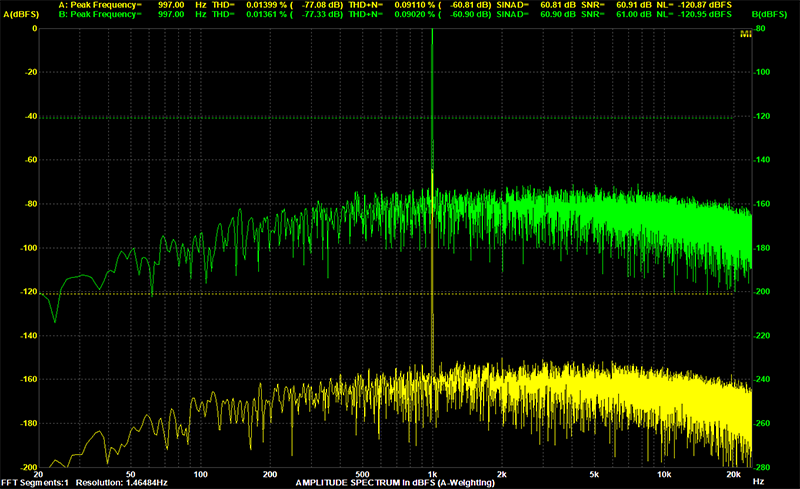Viewport: 800px width, 489px height.
Task: Select channel A SINAD reading 60.81 dB
Action: click(x=558, y=5)
